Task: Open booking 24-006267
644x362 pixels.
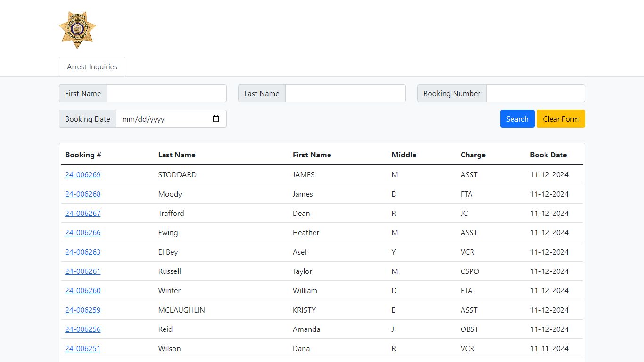Action: point(83,213)
